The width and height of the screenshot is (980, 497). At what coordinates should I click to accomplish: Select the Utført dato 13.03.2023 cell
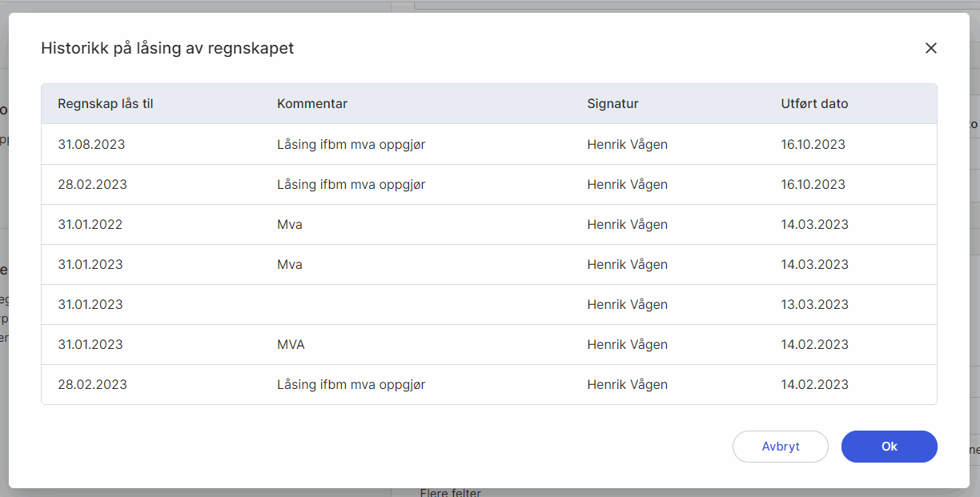[x=813, y=304]
